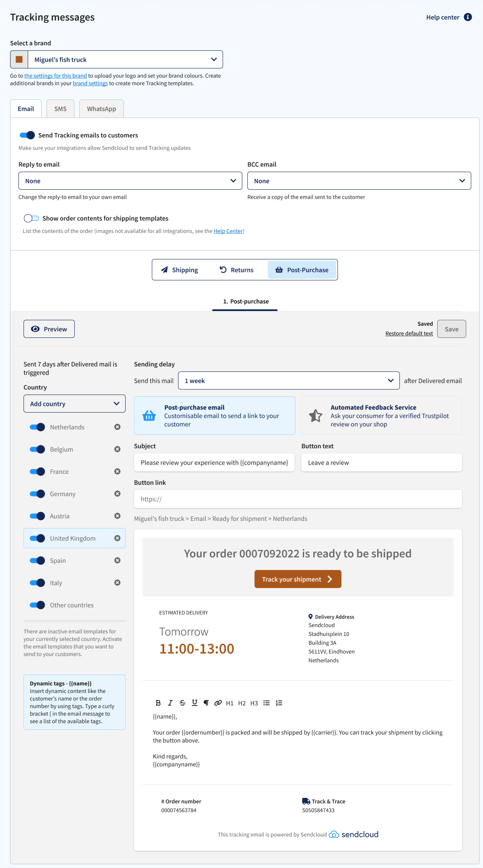Screen dimensions: 483x868
Task: Open the Reply to email dropdown
Action: 130,181
